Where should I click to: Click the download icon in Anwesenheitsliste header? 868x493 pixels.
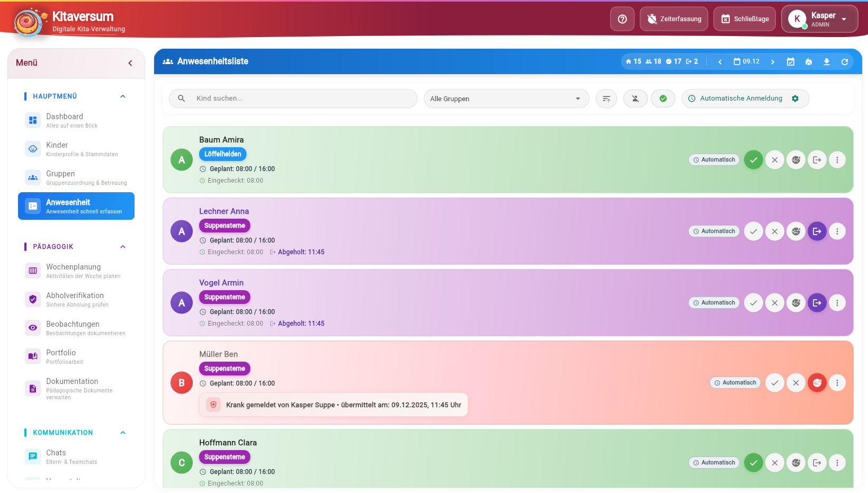tap(826, 62)
